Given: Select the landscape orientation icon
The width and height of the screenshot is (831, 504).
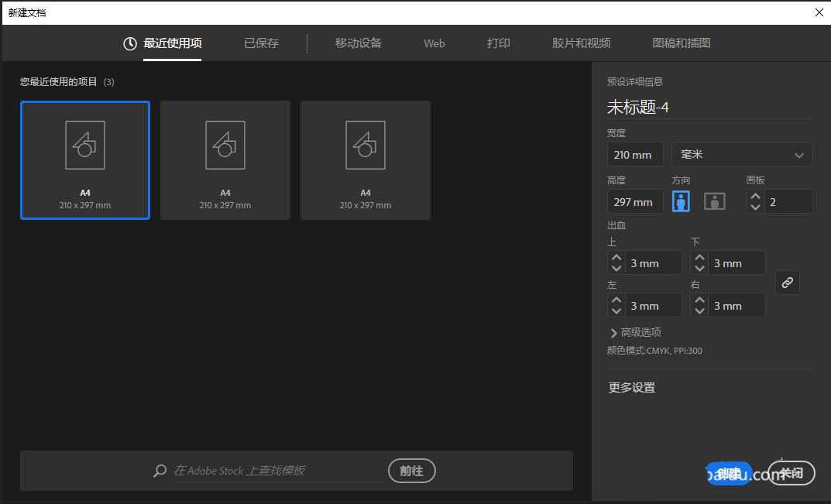Looking at the screenshot, I should 714,201.
